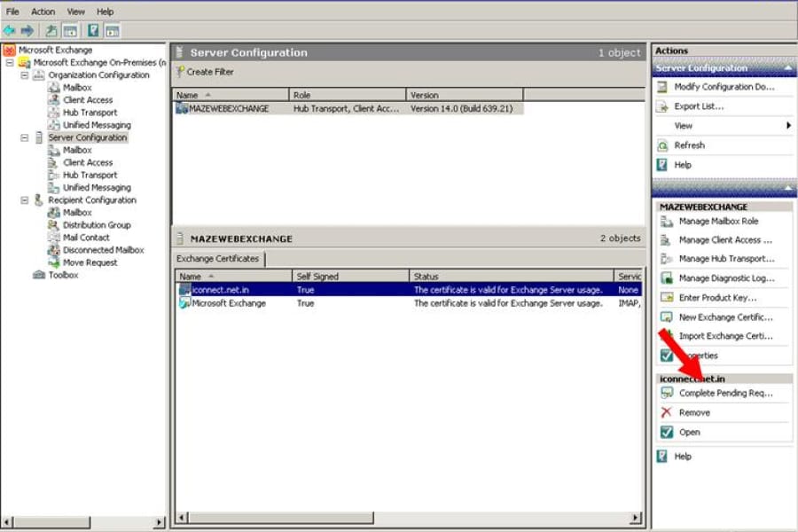
Task: Click "Hub Transport, Client Acc..." role cell
Action: (x=346, y=108)
